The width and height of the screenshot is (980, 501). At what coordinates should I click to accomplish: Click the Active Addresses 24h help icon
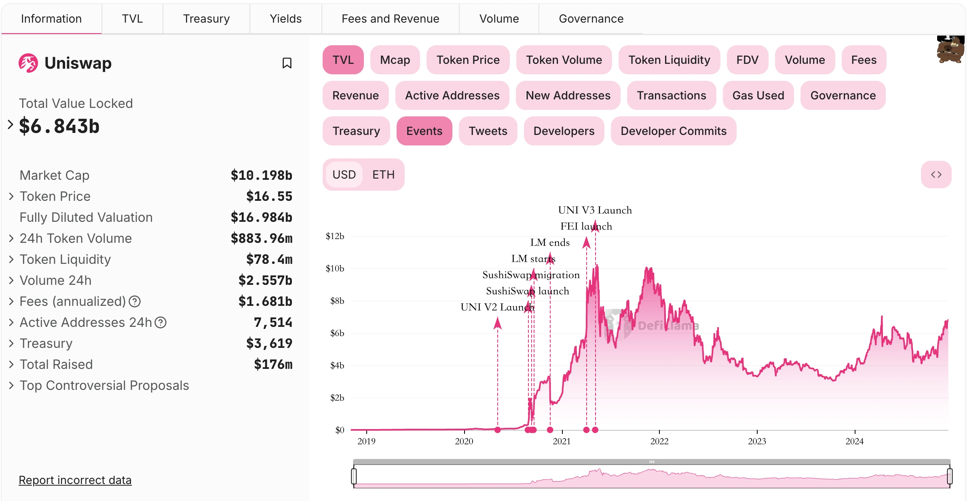tap(161, 322)
